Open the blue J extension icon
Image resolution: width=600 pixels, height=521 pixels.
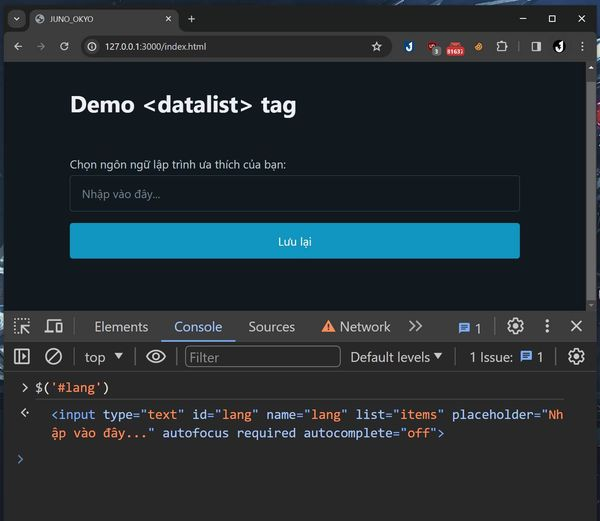(409, 47)
